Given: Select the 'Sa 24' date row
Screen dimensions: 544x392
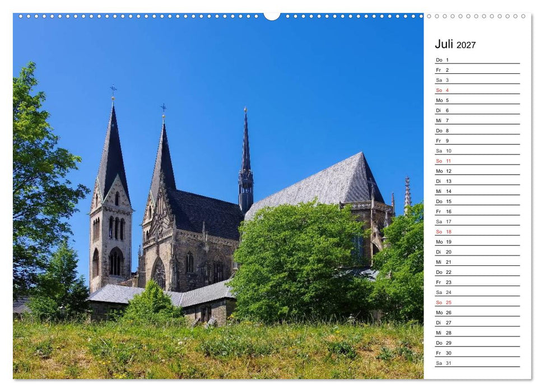Looking at the screenshot, I should (477, 292).
